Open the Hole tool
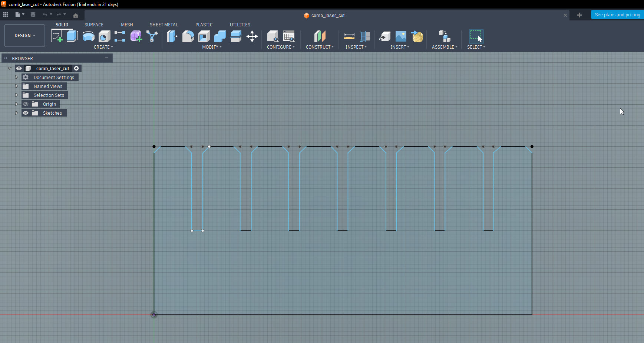The width and height of the screenshot is (644, 343). tap(104, 36)
